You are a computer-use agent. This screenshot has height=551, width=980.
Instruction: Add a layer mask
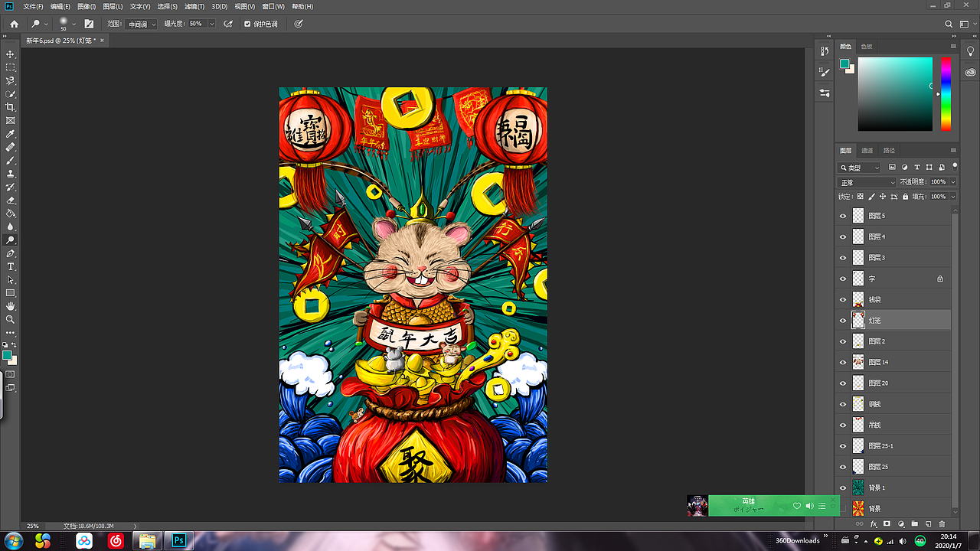[x=887, y=524]
